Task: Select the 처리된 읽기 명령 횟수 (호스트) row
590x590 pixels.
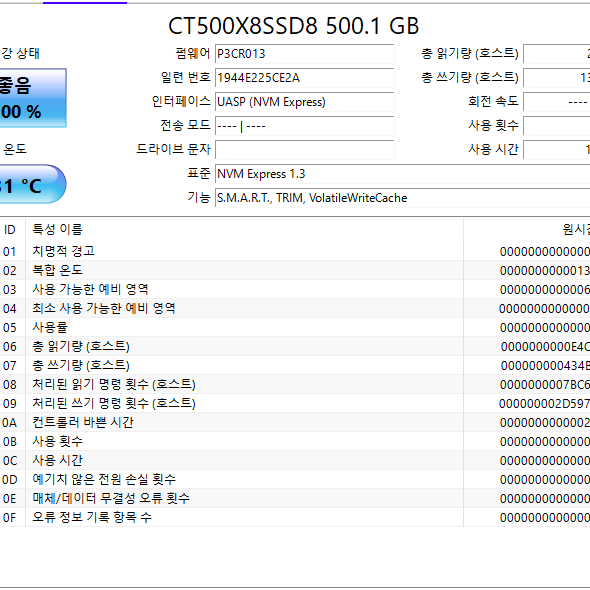Action: (x=295, y=385)
